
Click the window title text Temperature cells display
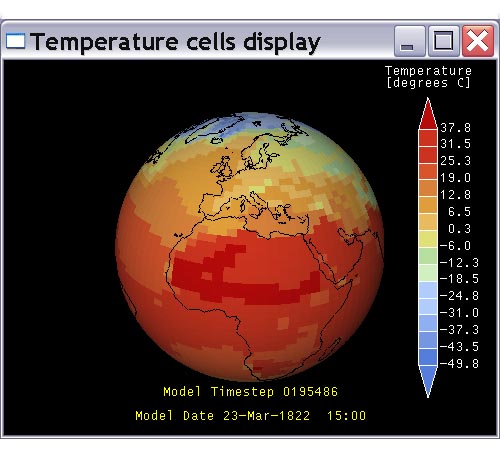[x=176, y=42]
